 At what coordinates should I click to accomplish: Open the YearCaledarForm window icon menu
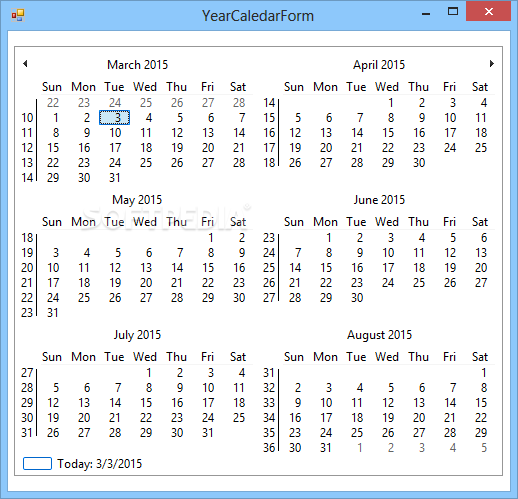[18, 15]
